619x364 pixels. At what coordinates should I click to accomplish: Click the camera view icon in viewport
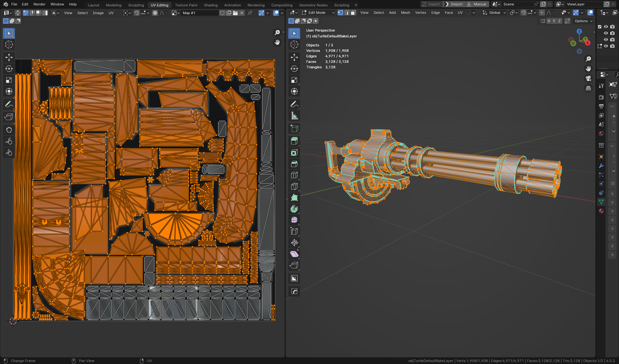(588, 78)
